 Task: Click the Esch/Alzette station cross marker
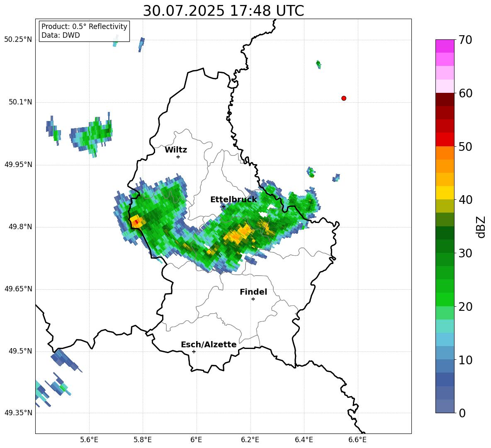click(x=194, y=351)
